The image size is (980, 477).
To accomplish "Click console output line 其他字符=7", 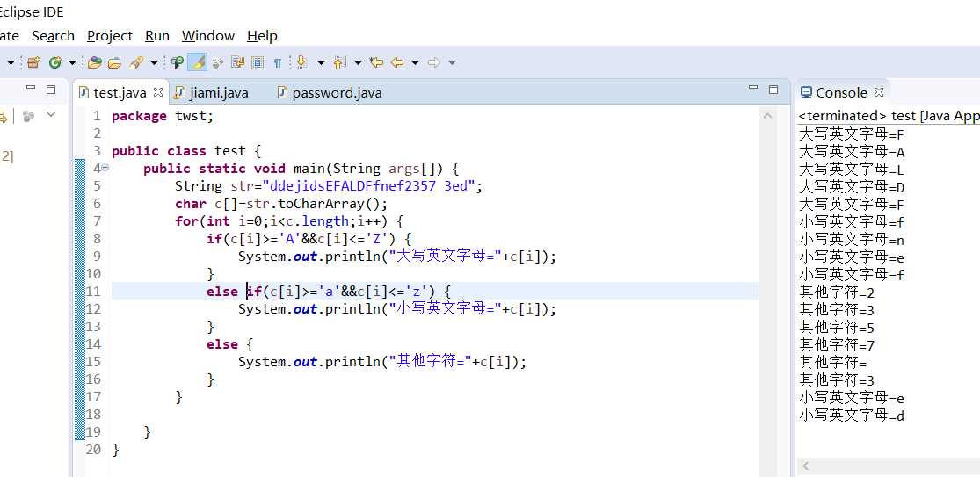I will (837, 344).
